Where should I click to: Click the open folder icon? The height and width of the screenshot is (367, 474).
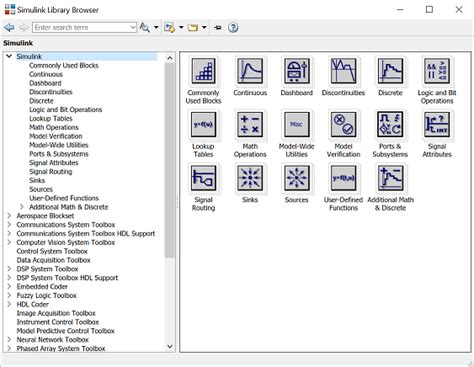[x=193, y=27]
